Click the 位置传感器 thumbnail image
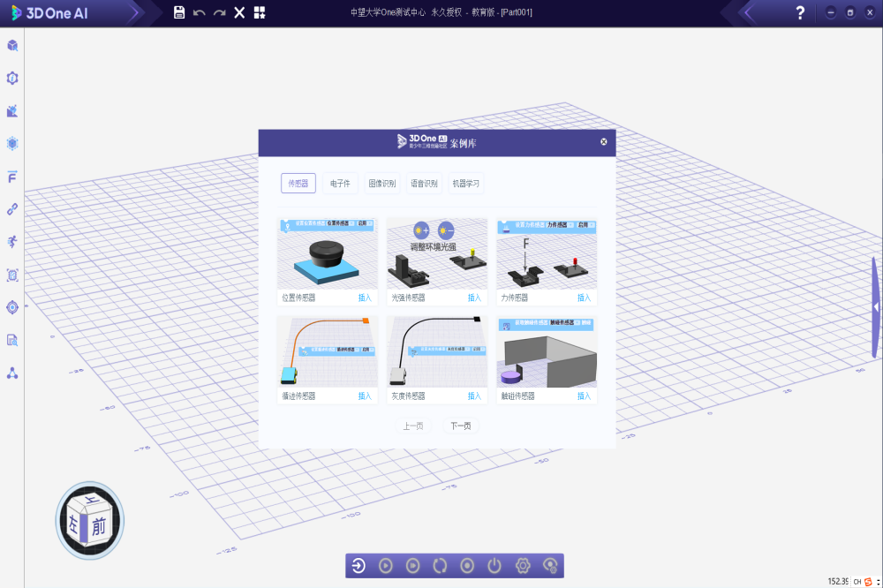The image size is (883, 588). pyautogui.click(x=328, y=254)
